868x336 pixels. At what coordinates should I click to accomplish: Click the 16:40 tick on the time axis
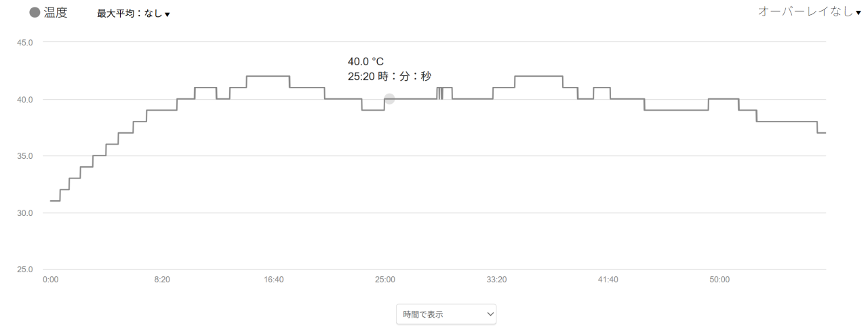point(274,280)
